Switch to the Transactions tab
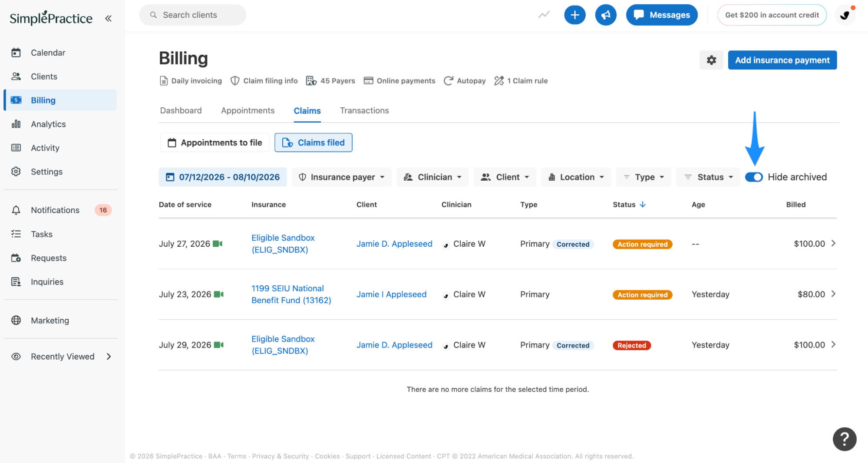Screen dimensions: 868x463 (364, 111)
